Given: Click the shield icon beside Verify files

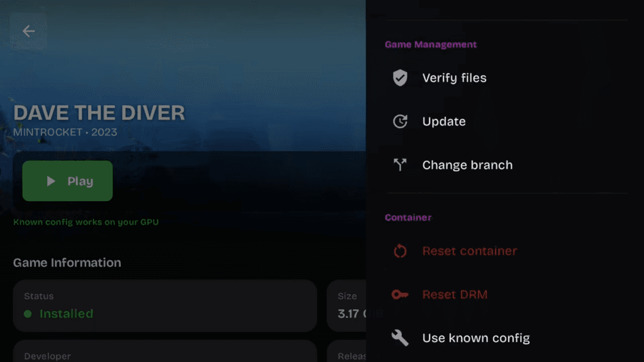Looking at the screenshot, I should tap(399, 77).
